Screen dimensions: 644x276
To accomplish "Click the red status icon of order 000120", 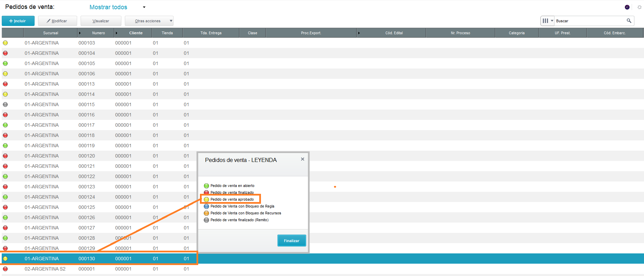I will [x=5, y=156].
